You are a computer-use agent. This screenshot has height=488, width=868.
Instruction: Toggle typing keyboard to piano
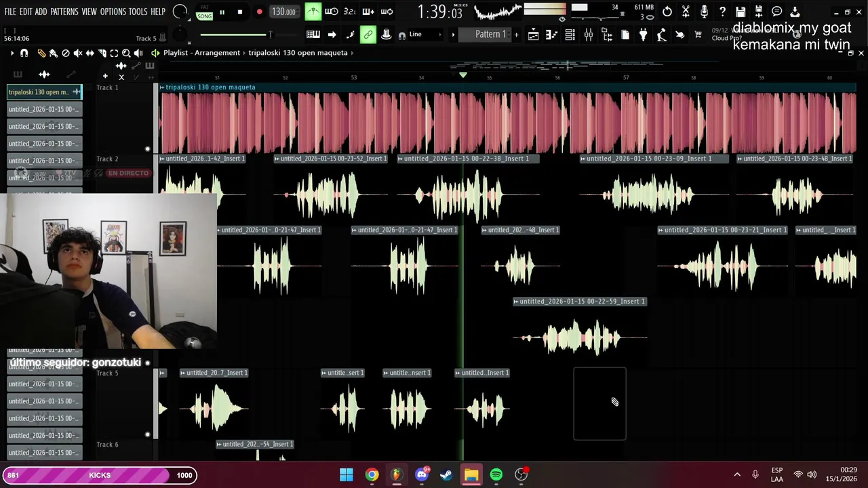(x=313, y=35)
